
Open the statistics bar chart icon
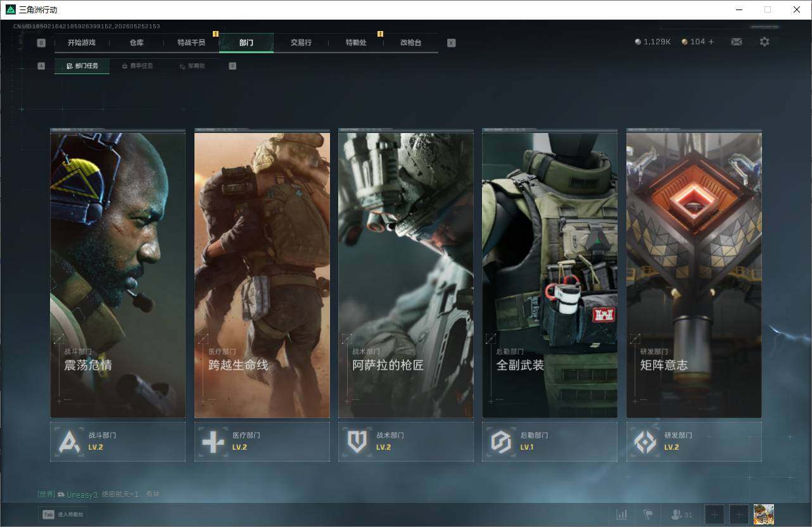pyautogui.click(x=622, y=514)
